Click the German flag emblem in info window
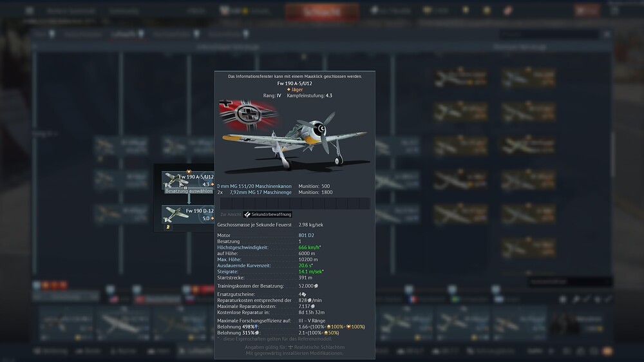This screenshot has height=362, width=644. click(248, 114)
